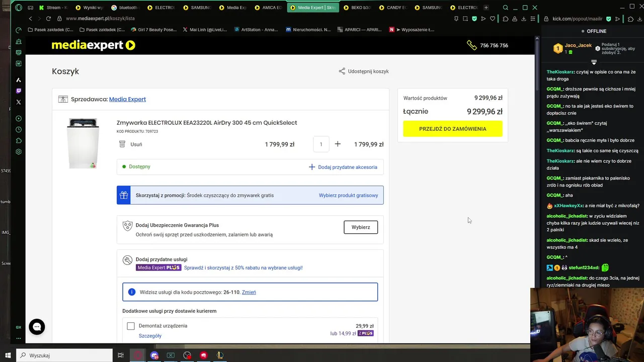This screenshot has height=362, width=644.
Task: Click the X icon in browser sidebar
Action: point(19,102)
